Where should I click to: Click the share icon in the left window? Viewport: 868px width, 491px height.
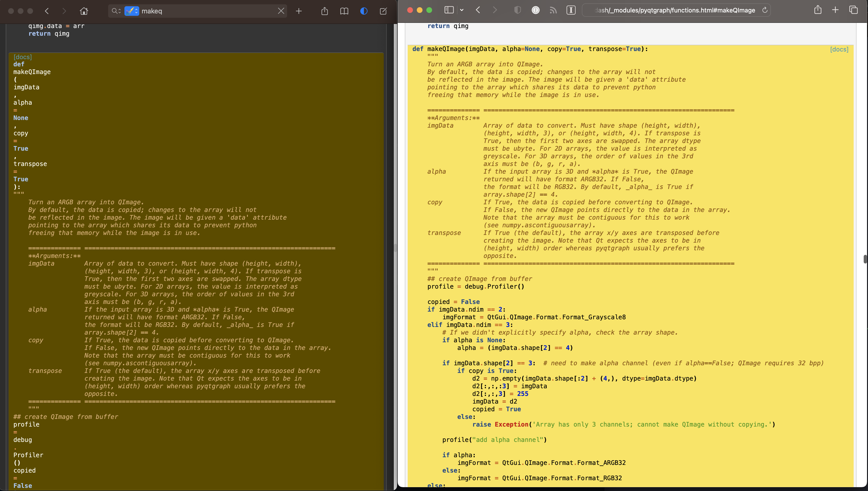[x=324, y=11]
